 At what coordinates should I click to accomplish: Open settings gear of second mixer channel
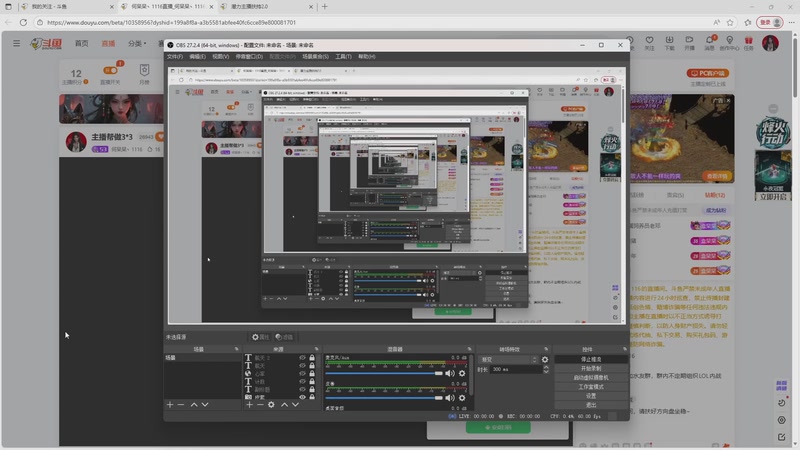tap(462, 398)
